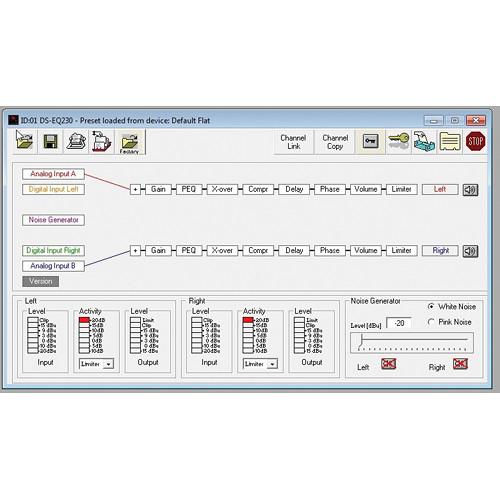The height and width of the screenshot is (500, 500).
Task: Open Delay block in Right channel chain
Action: tap(294, 250)
